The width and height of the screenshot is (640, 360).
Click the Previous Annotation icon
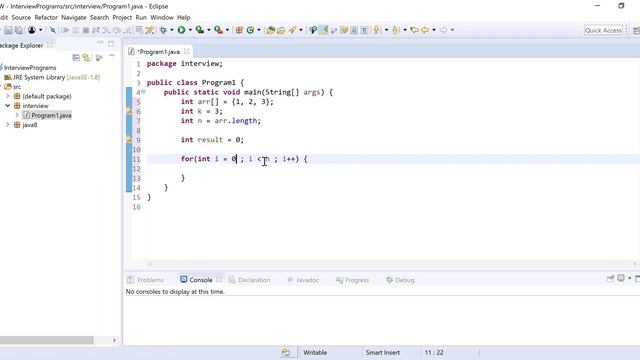(395, 30)
